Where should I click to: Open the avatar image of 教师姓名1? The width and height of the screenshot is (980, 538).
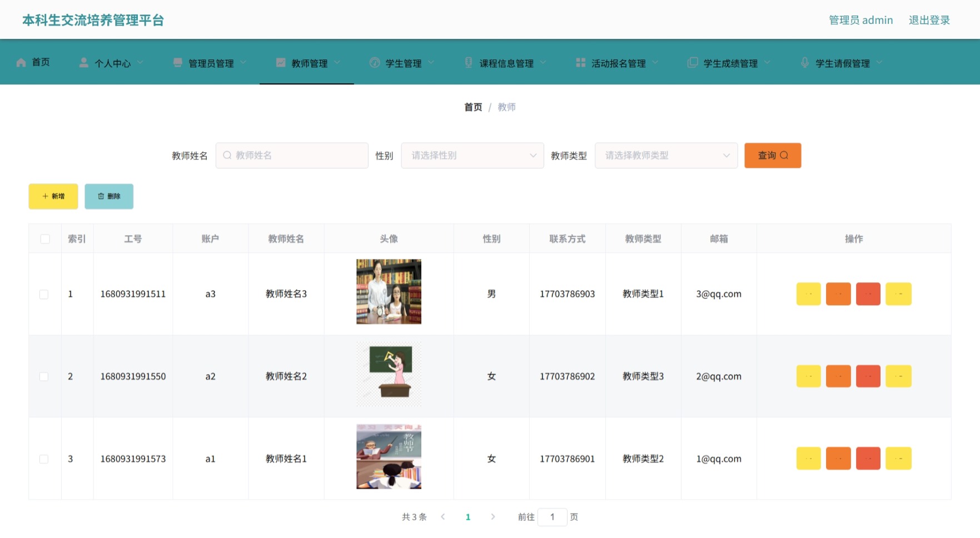tap(389, 456)
